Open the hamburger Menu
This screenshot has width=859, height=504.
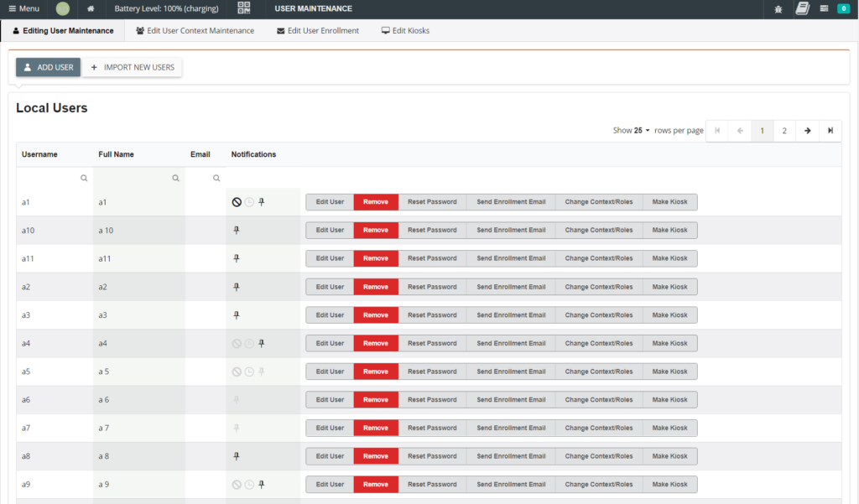click(x=24, y=8)
